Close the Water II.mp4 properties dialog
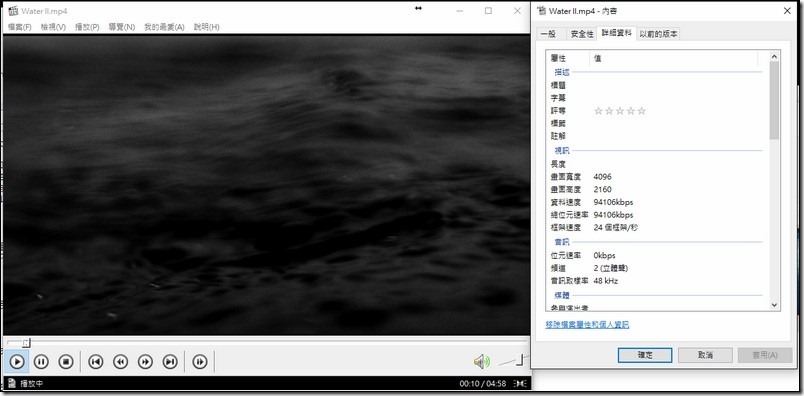 click(x=787, y=10)
